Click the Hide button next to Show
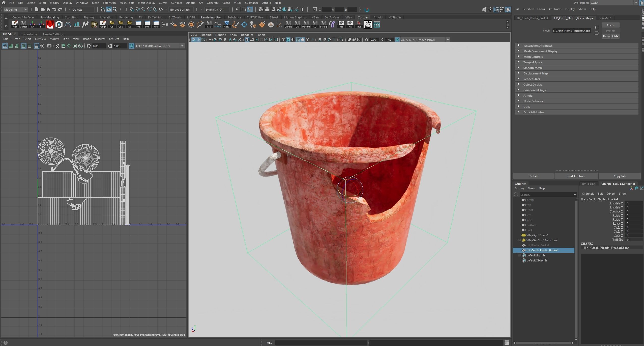The image size is (644, 346). click(x=615, y=36)
